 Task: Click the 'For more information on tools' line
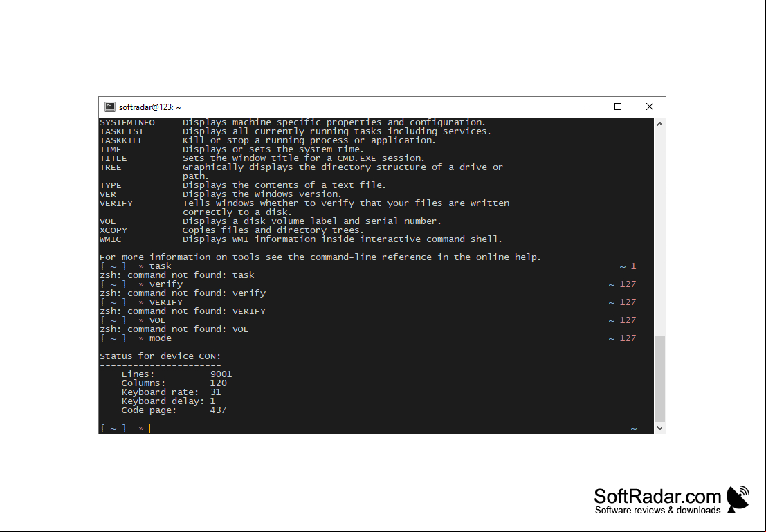pos(320,257)
